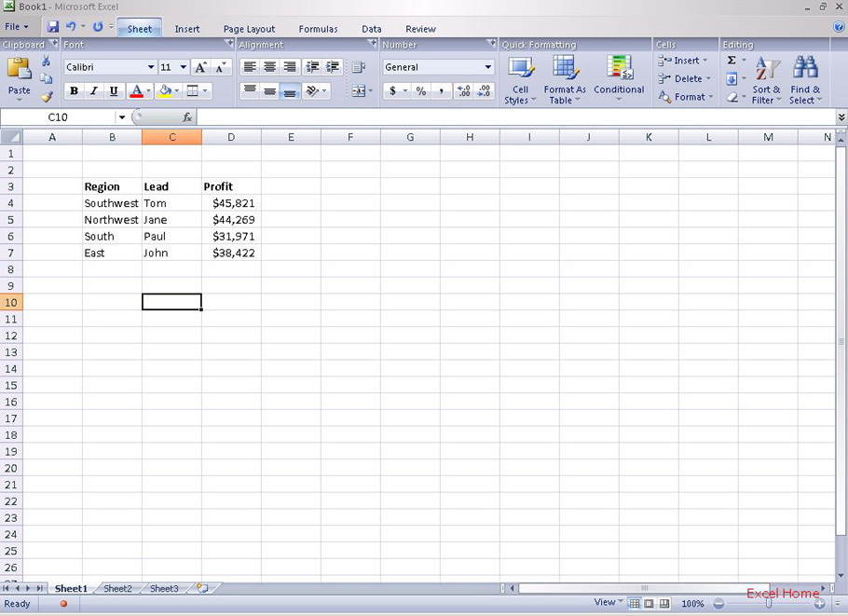Switch to the Page Layout tab
This screenshot has width=848, height=616.
coord(249,29)
